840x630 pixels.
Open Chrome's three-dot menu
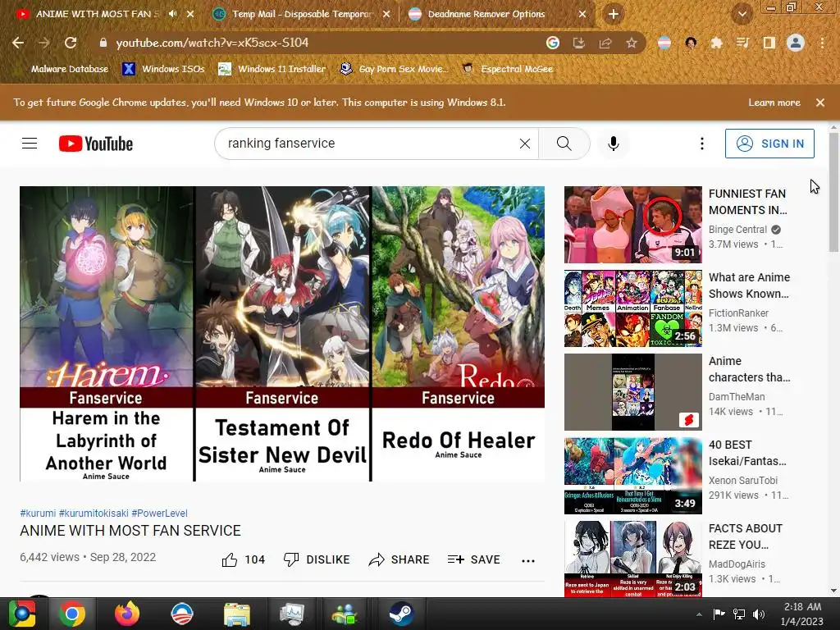[822, 43]
